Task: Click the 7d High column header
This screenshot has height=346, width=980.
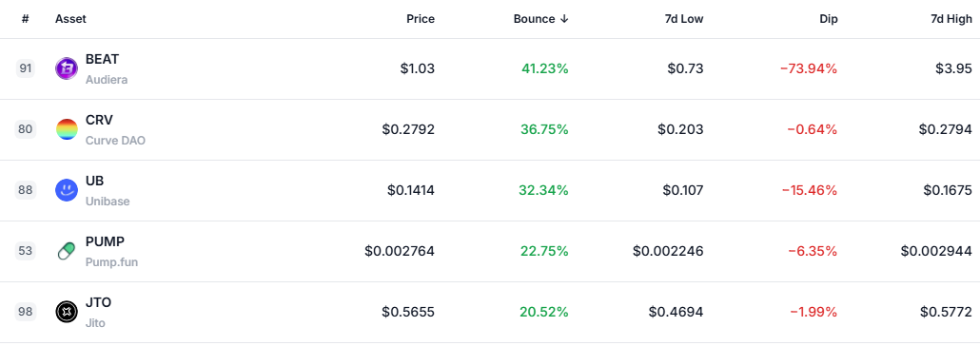Action: click(951, 19)
